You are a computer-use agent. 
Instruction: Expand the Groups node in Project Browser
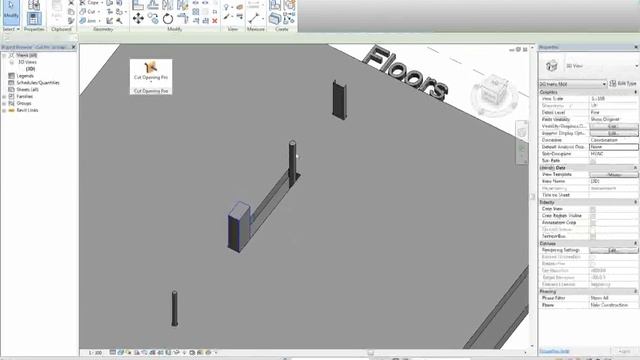4,104
